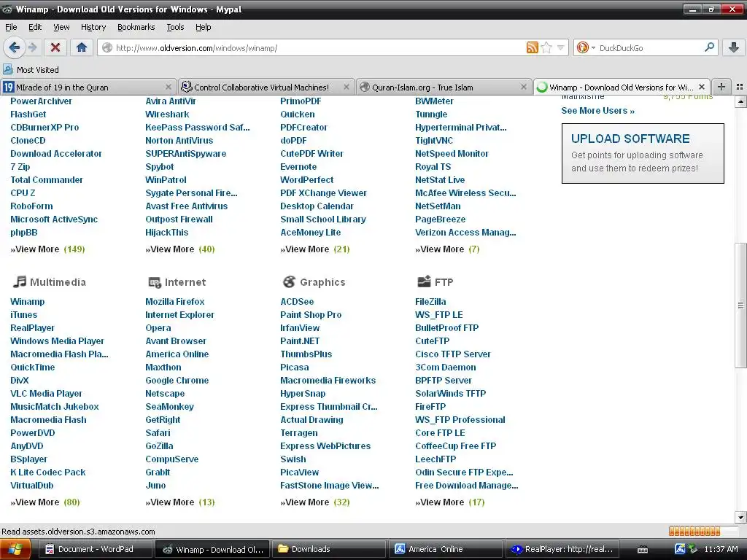
Task: Expand View More (21) list
Action: [315, 249]
